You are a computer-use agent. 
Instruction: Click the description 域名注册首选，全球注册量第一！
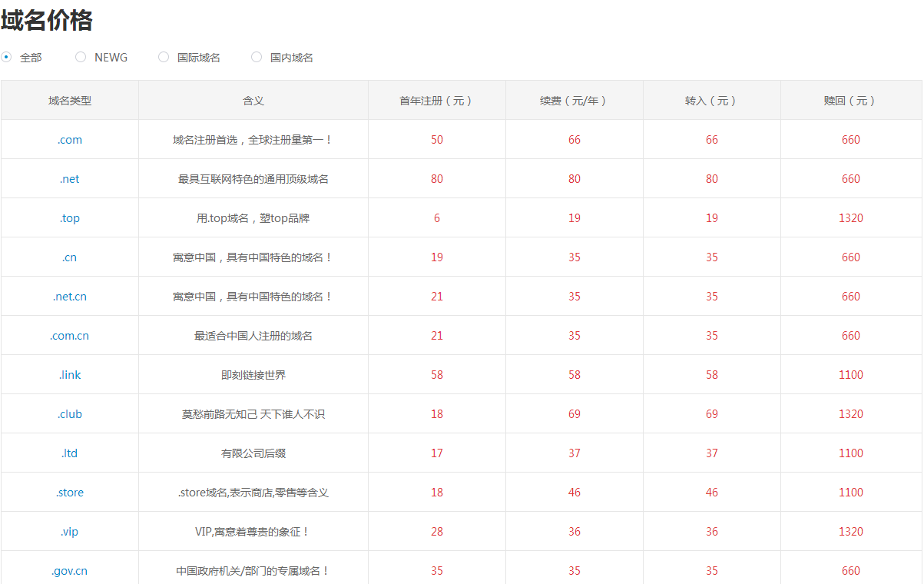click(x=253, y=140)
